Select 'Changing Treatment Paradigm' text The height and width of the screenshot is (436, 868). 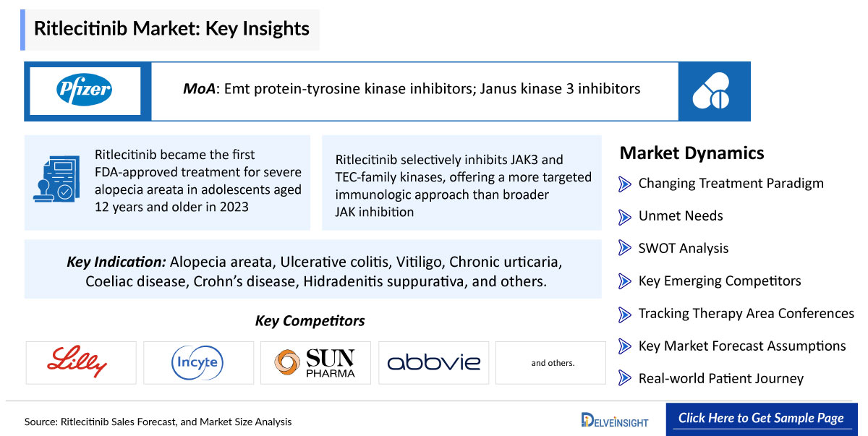[731, 184]
